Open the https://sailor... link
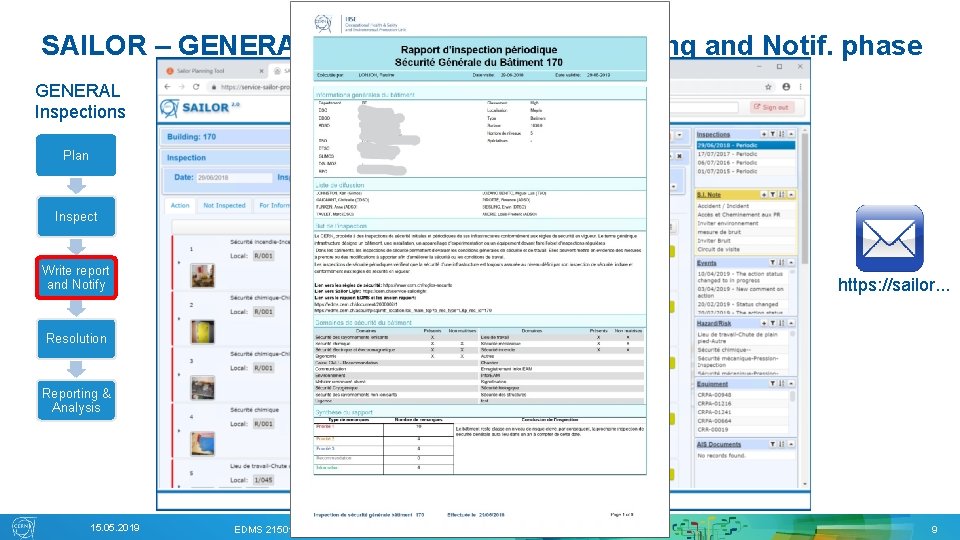The image size is (960, 540). pos(893,285)
